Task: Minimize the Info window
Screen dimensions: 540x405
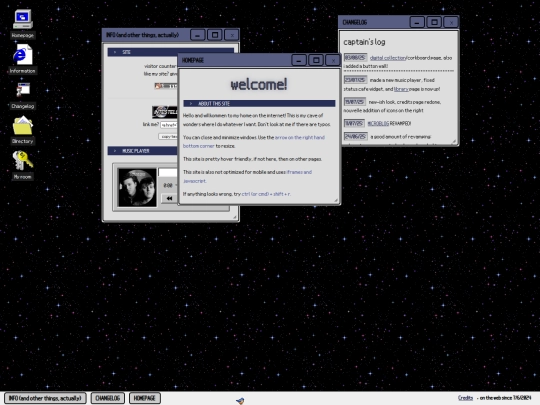Action: coord(198,35)
